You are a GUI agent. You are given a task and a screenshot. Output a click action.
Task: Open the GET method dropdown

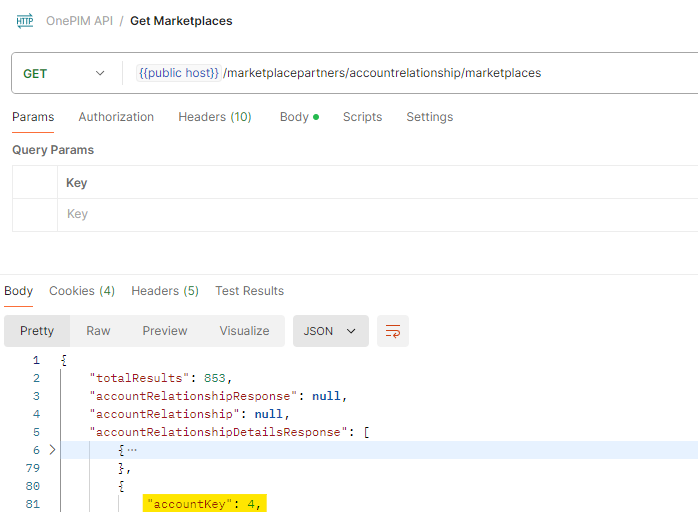coord(65,73)
